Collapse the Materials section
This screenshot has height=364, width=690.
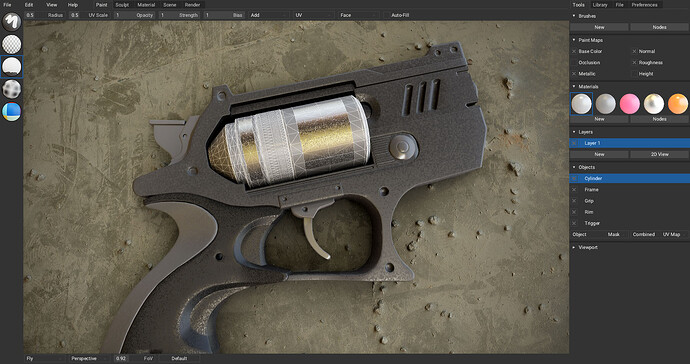point(574,87)
